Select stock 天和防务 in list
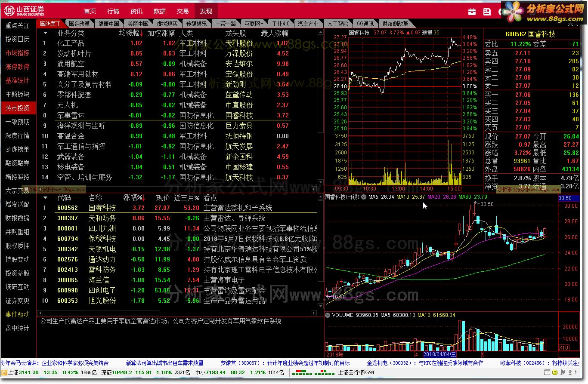The width and height of the screenshot is (588, 384). 102,218
